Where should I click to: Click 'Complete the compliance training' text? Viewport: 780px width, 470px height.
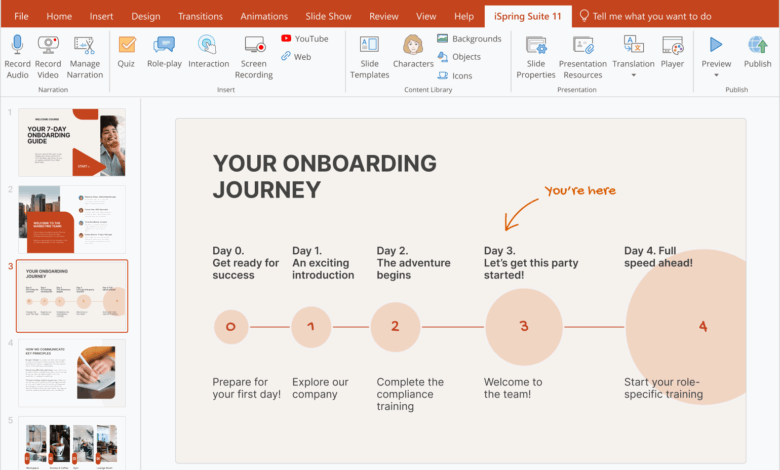(x=410, y=394)
